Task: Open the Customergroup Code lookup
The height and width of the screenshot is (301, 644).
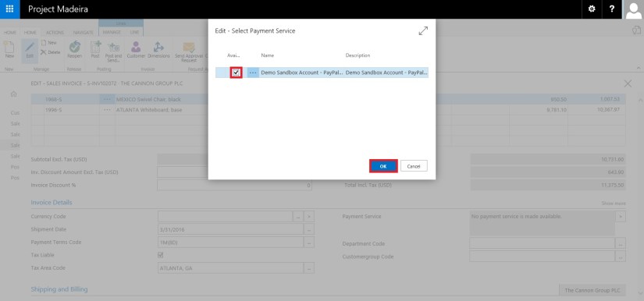Action: [621, 257]
